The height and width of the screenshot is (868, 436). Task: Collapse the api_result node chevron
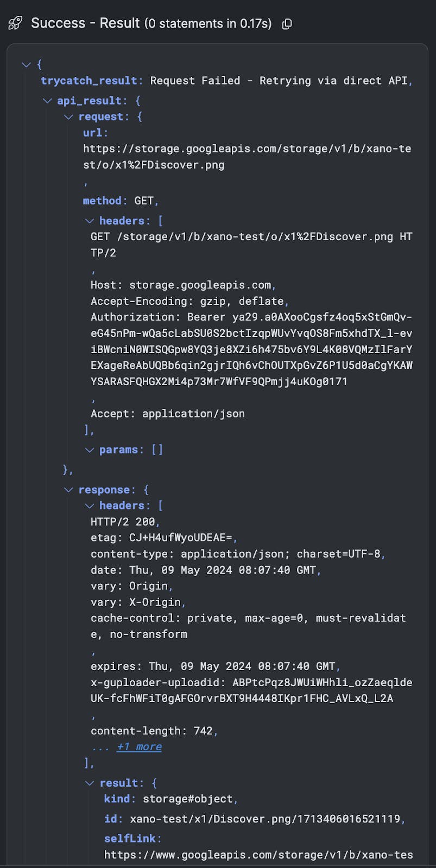[x=47, y=100]
